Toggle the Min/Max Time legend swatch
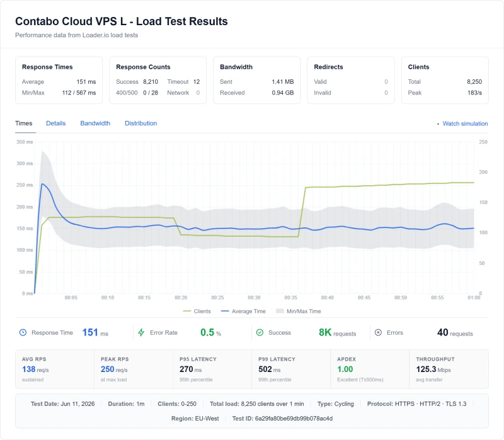 [280, 311]
